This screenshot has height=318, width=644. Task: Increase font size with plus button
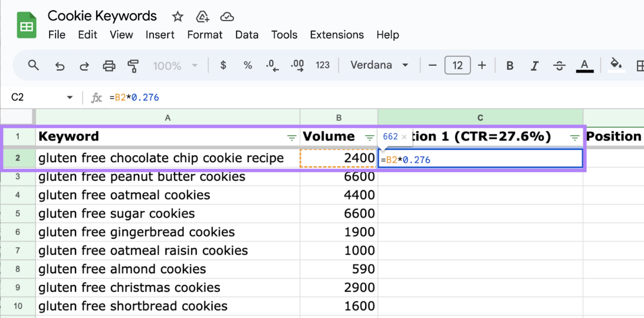pos(482,65)
